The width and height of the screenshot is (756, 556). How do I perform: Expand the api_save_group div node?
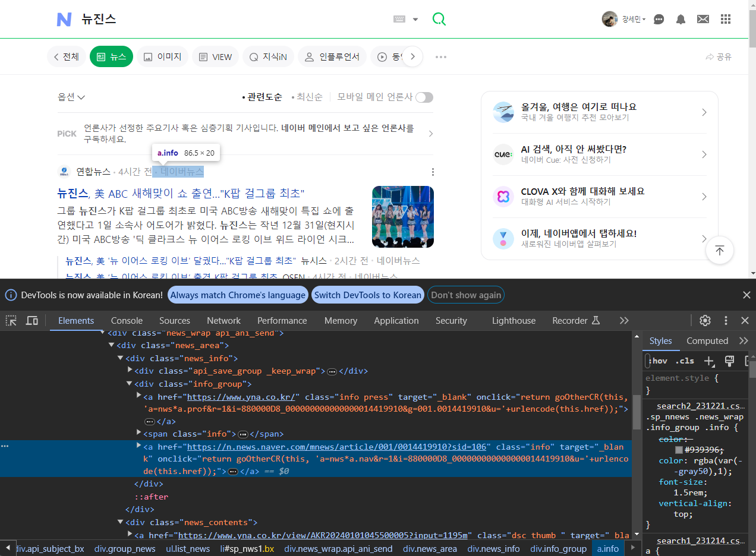point(130,371)
